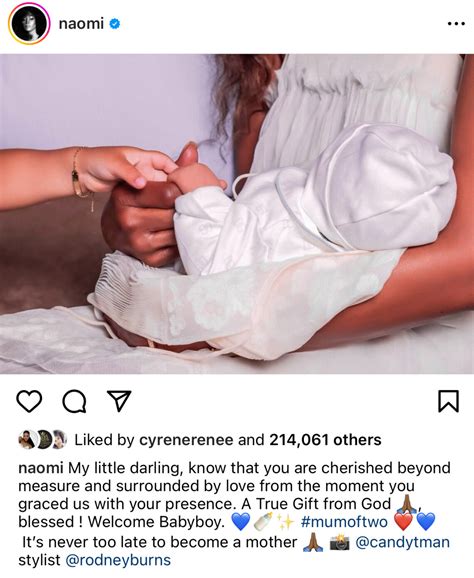Tap the liker avatars cluster beside Liked by
The image size is (474, 578).
(42, 439)
